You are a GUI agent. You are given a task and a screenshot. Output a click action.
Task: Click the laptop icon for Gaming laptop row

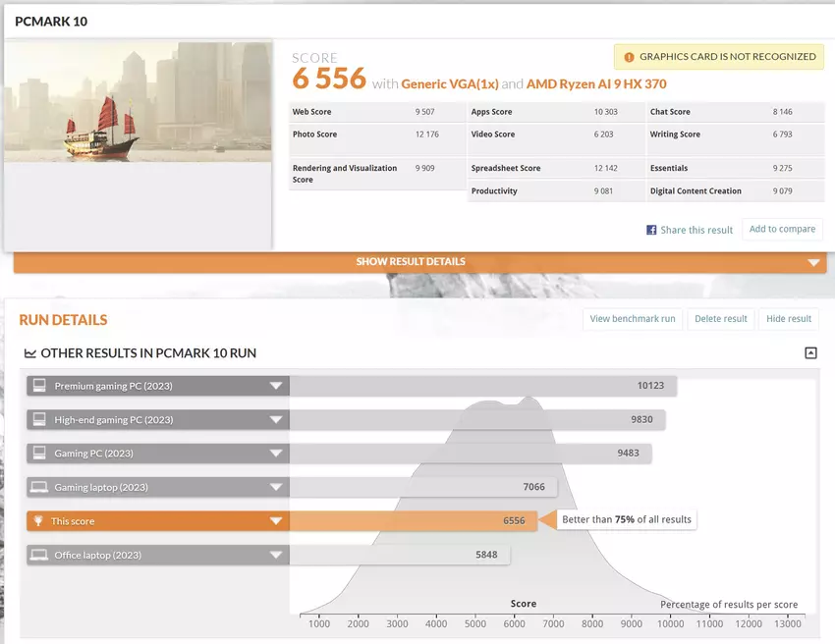click(39, 487)
